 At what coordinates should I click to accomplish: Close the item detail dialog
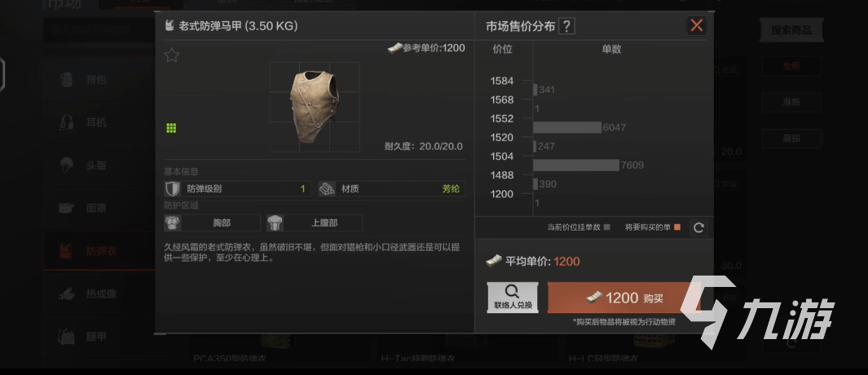click(696, 25)
